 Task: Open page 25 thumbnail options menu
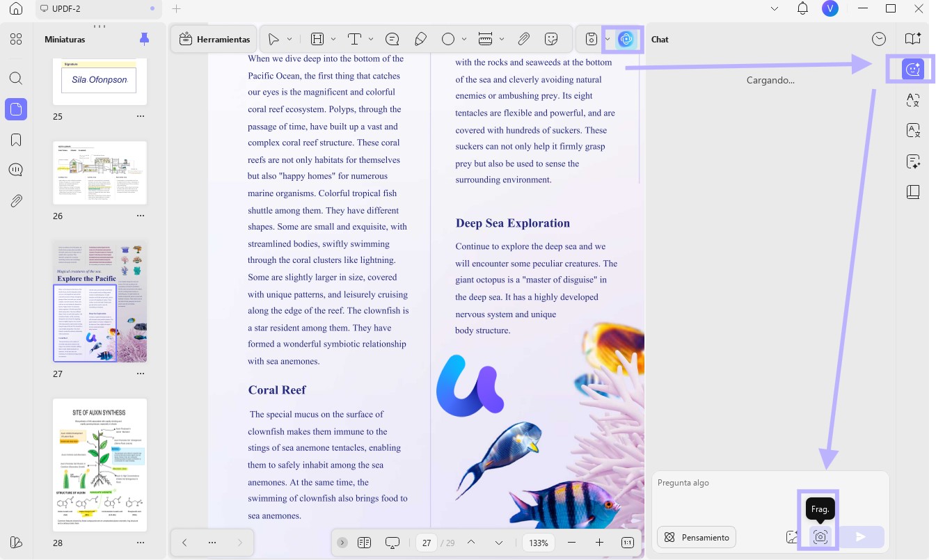pos(141,116)
